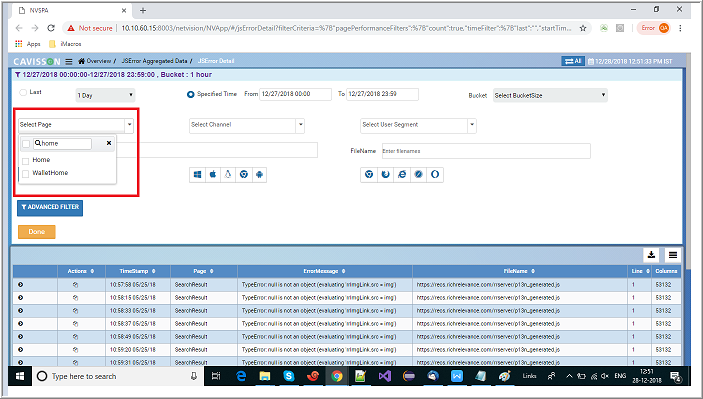Select the Android OS filter icon

pos(259,174)
